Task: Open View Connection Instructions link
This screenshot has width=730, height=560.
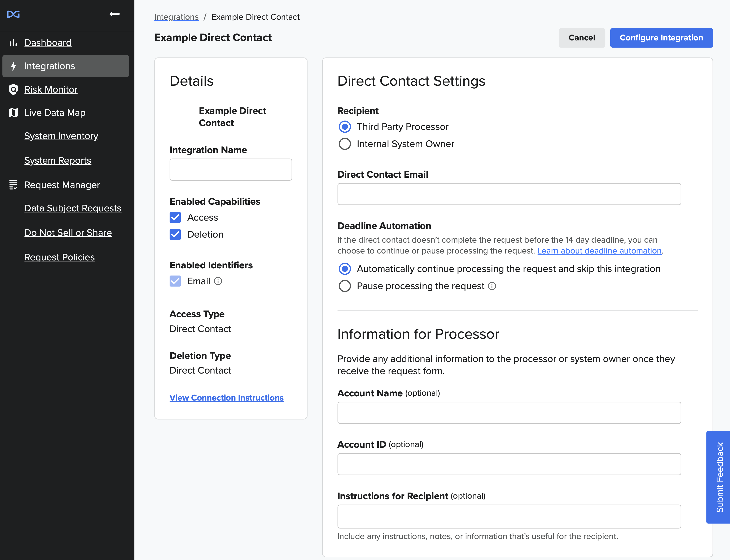Action: point(226,398)
